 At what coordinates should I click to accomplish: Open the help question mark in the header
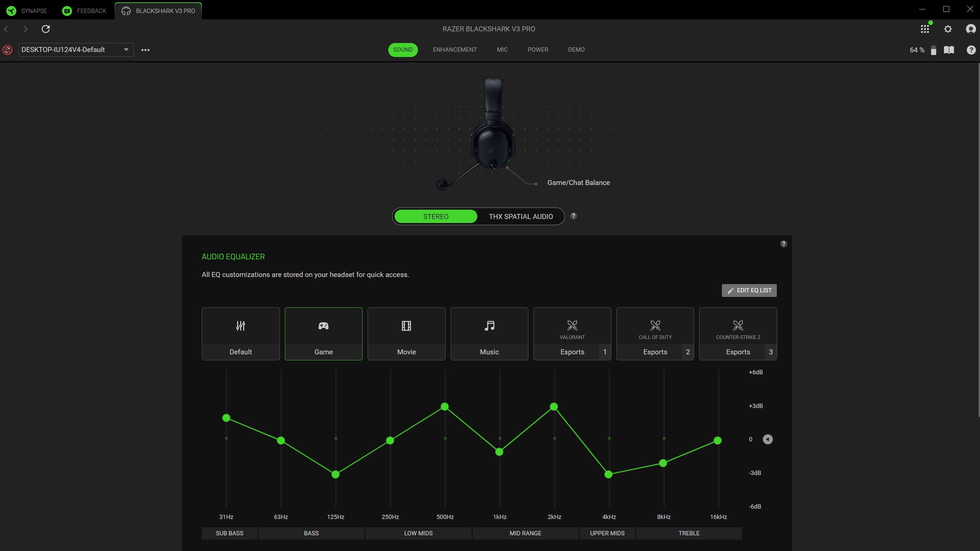pos(971,50)
